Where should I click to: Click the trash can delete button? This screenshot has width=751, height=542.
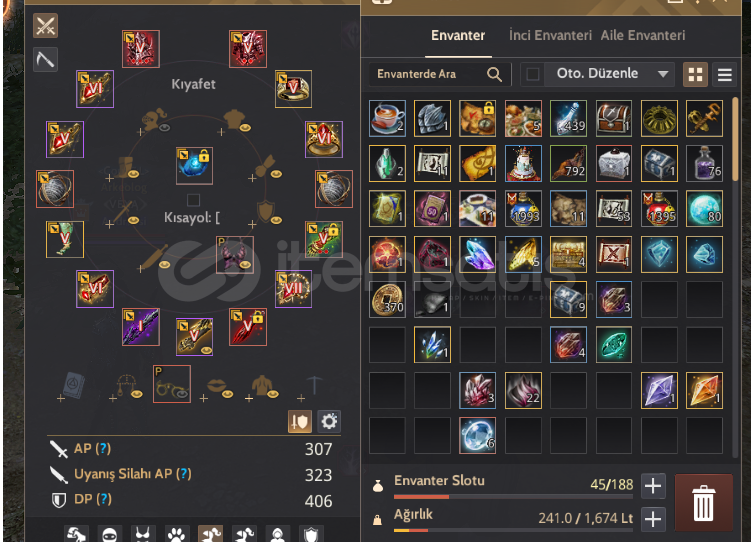pyautogui.click(x=703, y=503)
